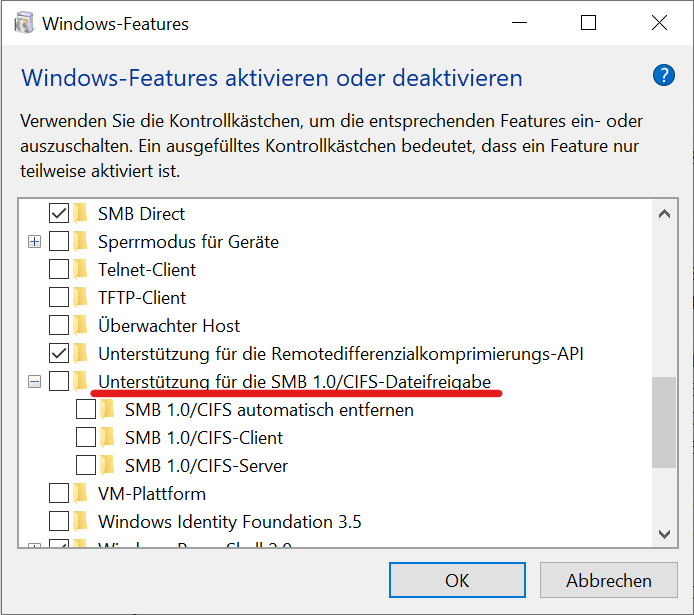Click folder icon beside VM-Plattform

80,493
